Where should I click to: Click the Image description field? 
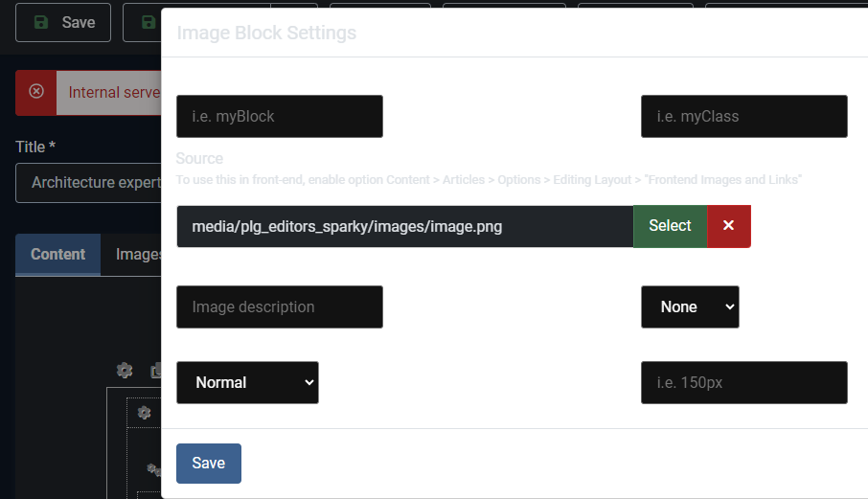[280, 307]
